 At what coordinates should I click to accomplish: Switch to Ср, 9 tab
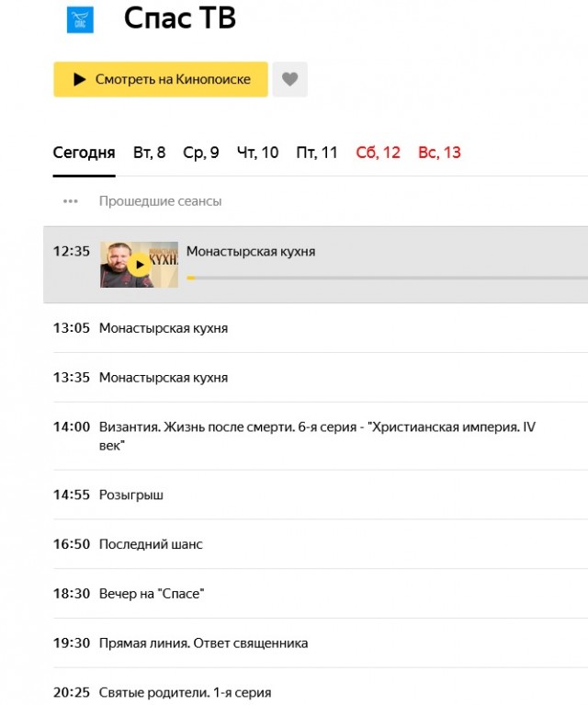[201, 153]
